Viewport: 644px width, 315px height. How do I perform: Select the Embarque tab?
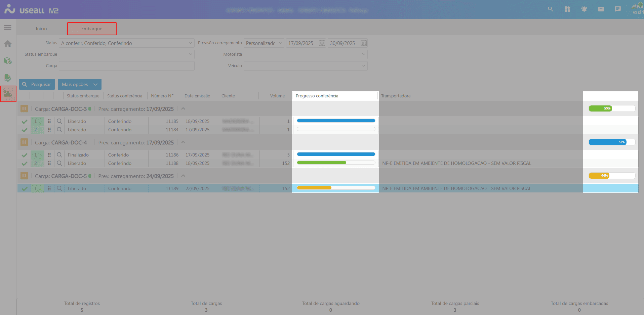92,29
